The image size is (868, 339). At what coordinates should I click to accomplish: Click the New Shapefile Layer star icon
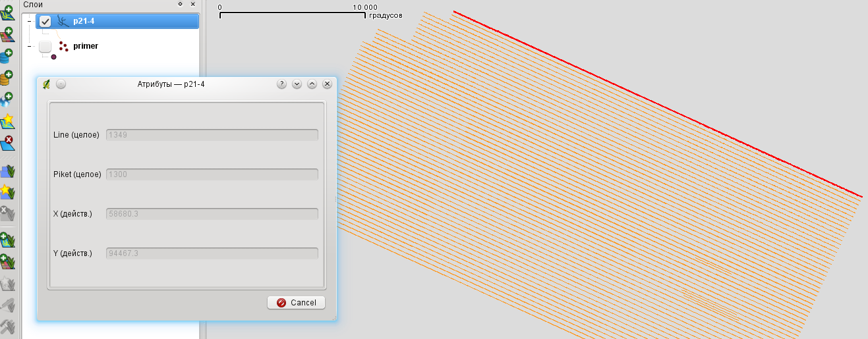click(x=8, y=122)
